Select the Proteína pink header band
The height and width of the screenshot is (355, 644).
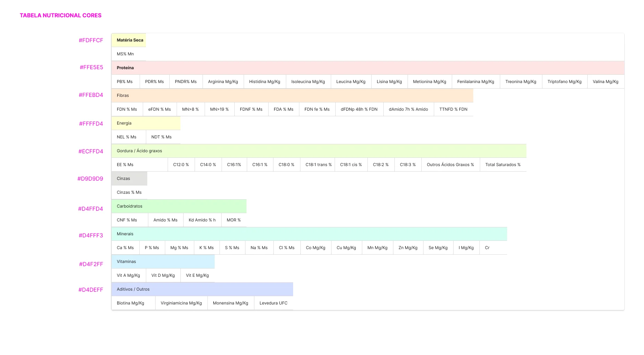(x=368, y=68)
